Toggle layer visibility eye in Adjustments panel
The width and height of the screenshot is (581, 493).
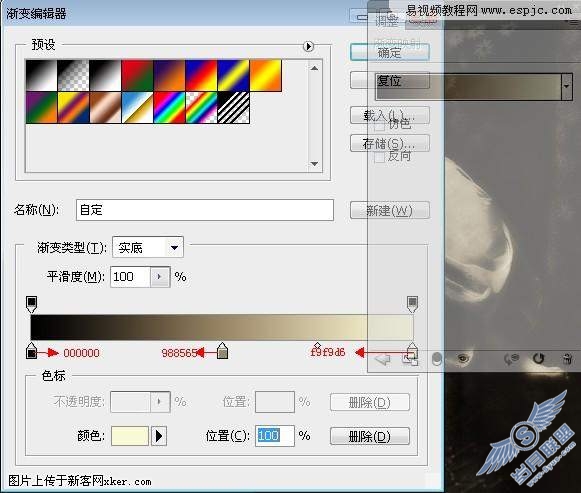[x=464, y=358]
